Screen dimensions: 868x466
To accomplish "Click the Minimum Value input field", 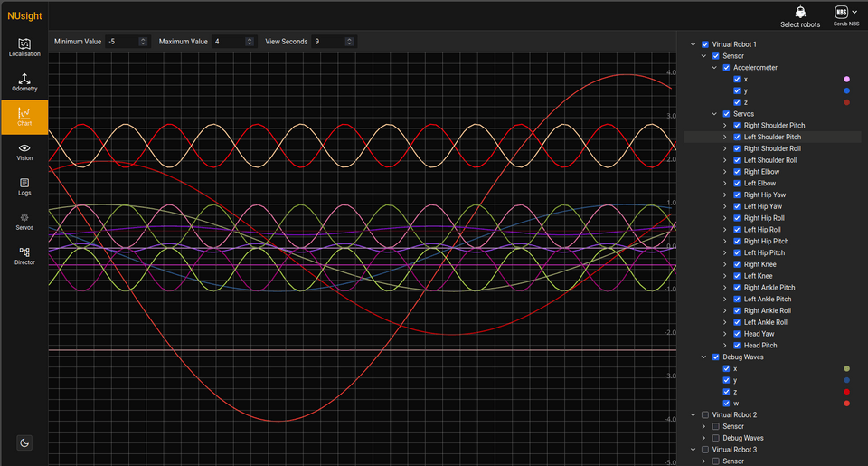I will (127, 42).
